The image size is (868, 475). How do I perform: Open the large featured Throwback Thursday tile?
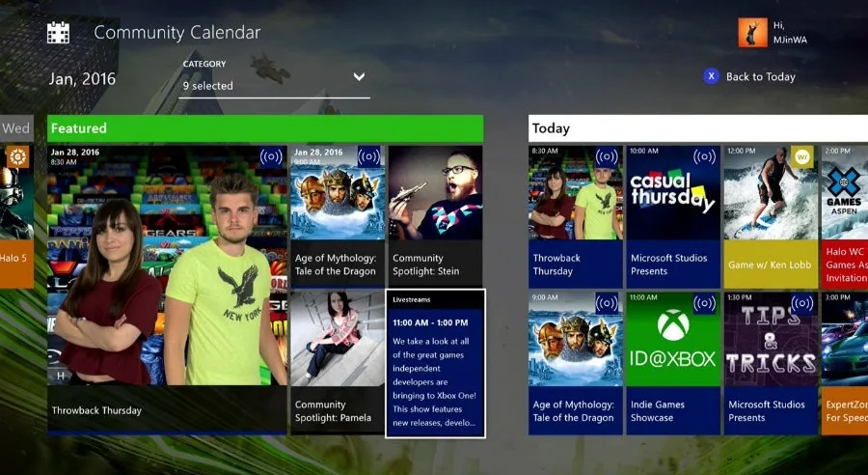pyautogui.click(x=167, y=290)
